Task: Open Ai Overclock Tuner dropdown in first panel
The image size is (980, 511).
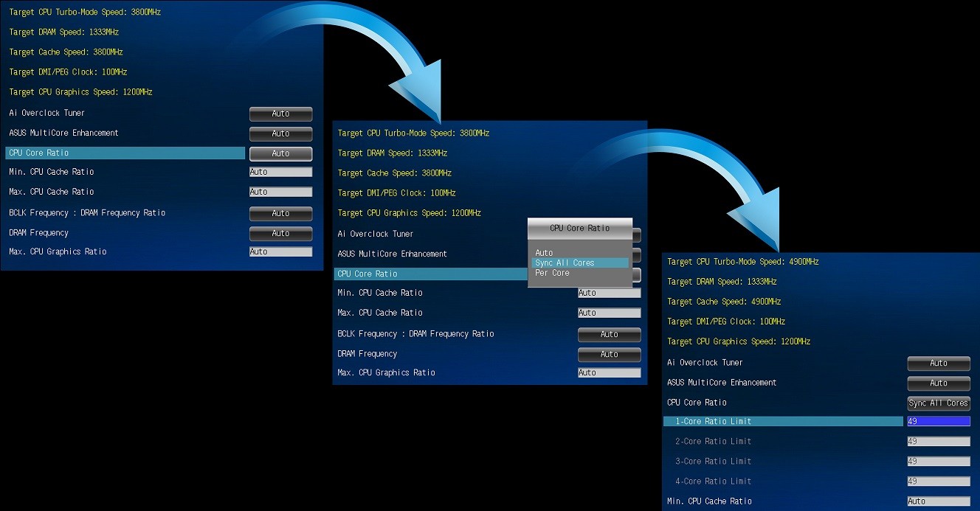Action: [280, 114]
